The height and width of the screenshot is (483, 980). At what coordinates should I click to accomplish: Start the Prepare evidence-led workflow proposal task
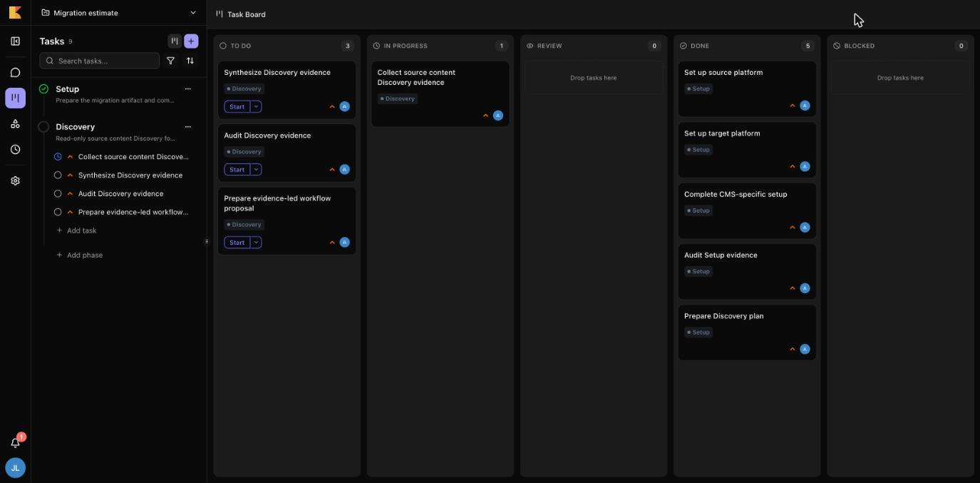(x=237, y=243)
